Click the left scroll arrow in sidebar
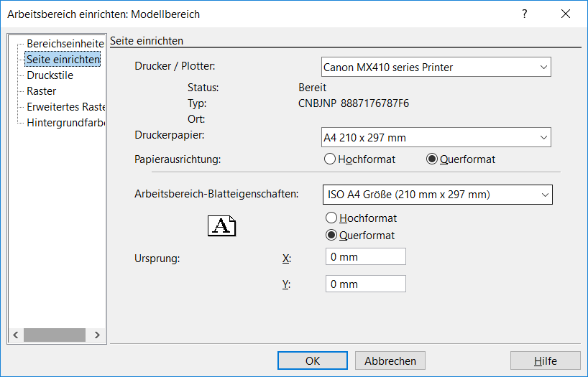Screen dimensions: 588x377 click(x=16, y=335)
